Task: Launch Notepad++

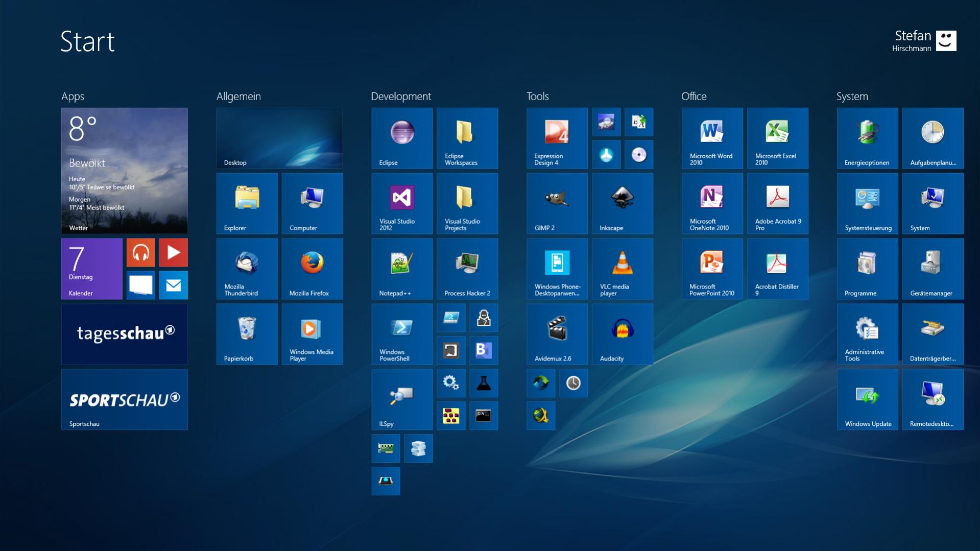Action: point(402,269)
